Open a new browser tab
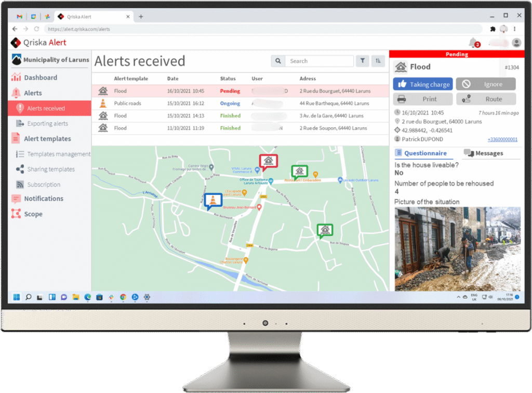This screenshot has height=393, width=532. click(141, 17)
